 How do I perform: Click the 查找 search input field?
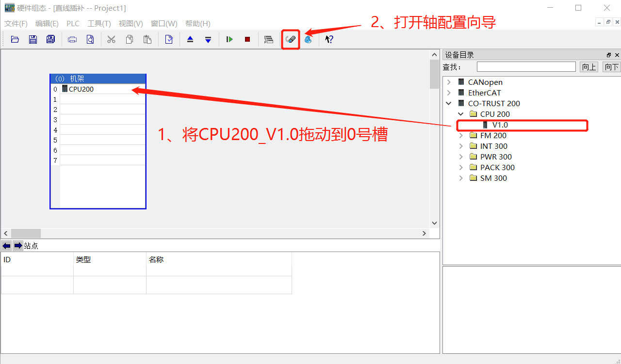tap(526, 67)
